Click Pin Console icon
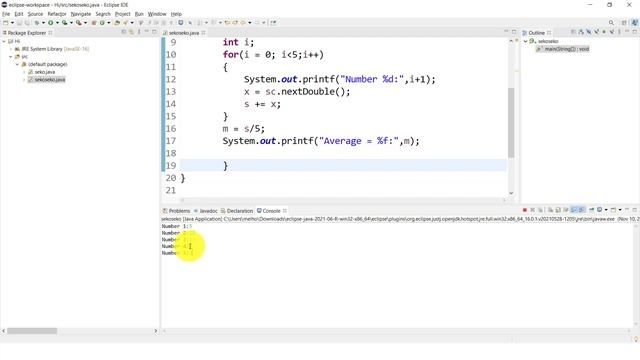The width and height of the screenshot is (640, 360). coord(591,210)
